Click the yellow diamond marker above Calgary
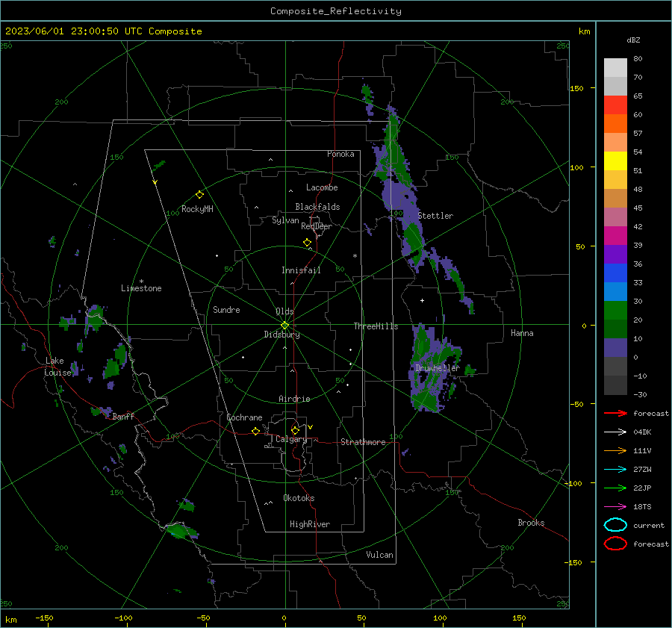 [x=295, y=430]
